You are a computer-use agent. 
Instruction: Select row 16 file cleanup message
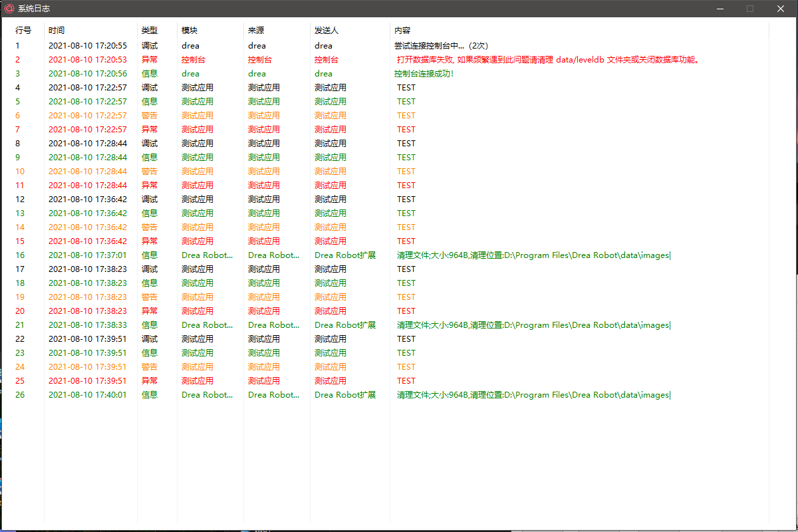(533, 255)
